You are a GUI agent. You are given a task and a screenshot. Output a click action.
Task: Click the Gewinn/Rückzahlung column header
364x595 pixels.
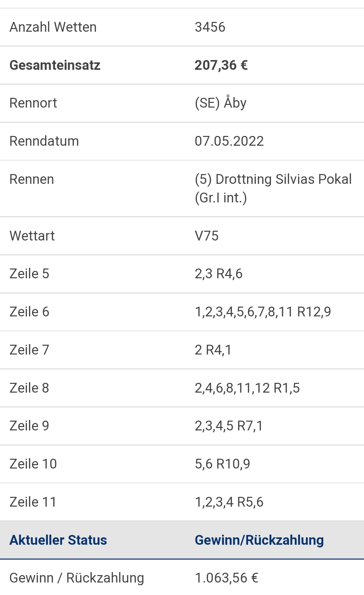coord(259,540)
